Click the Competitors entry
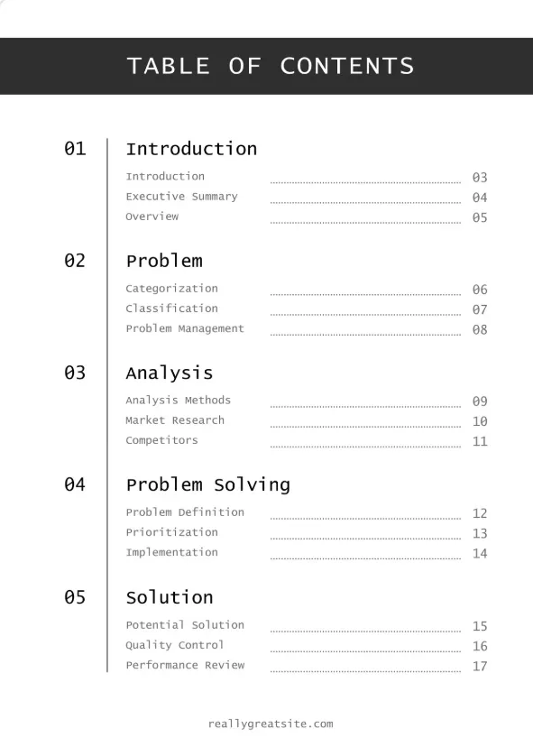 [x=162, y=440]
